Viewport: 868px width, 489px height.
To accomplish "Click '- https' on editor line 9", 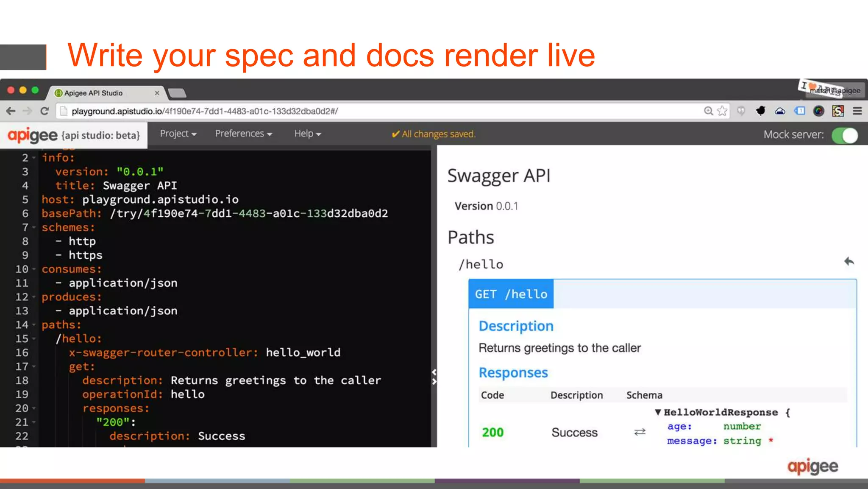I will [x=79, y=255].
